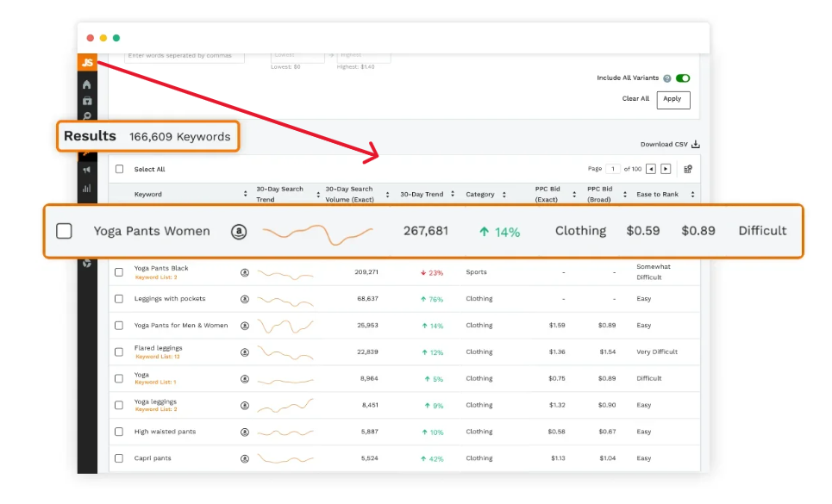Check the Yoga Pants for Men & Women row
This screenshot has height=504, width=832.
point(119,326)
